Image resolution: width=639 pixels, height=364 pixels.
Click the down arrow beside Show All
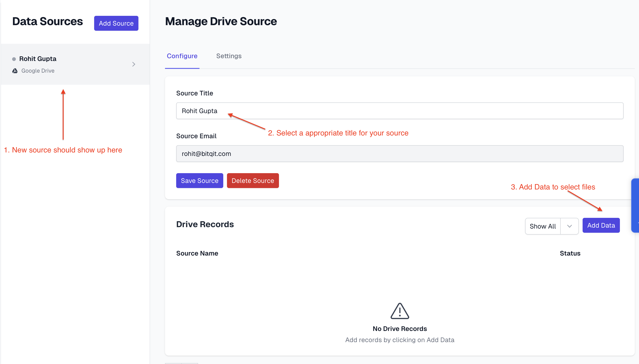pos(569,226)
